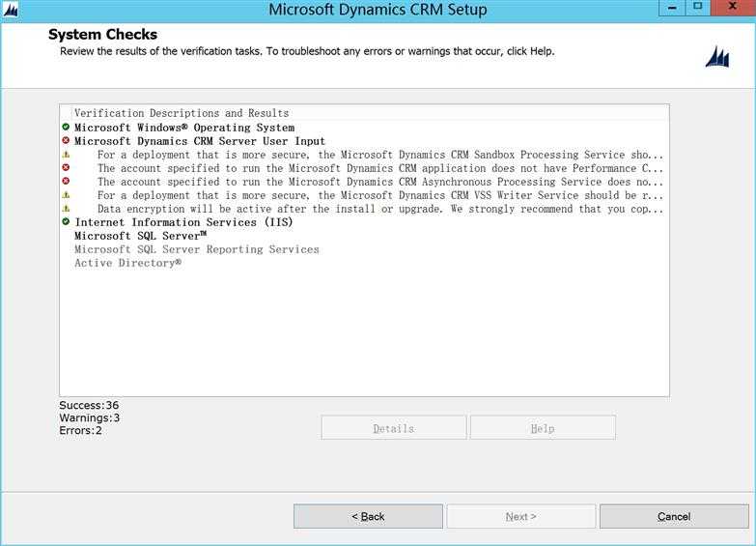Click the green success icon beside Windows Operating System
The height and width of the screenshot is (546, 756).
tap(66, 127)
